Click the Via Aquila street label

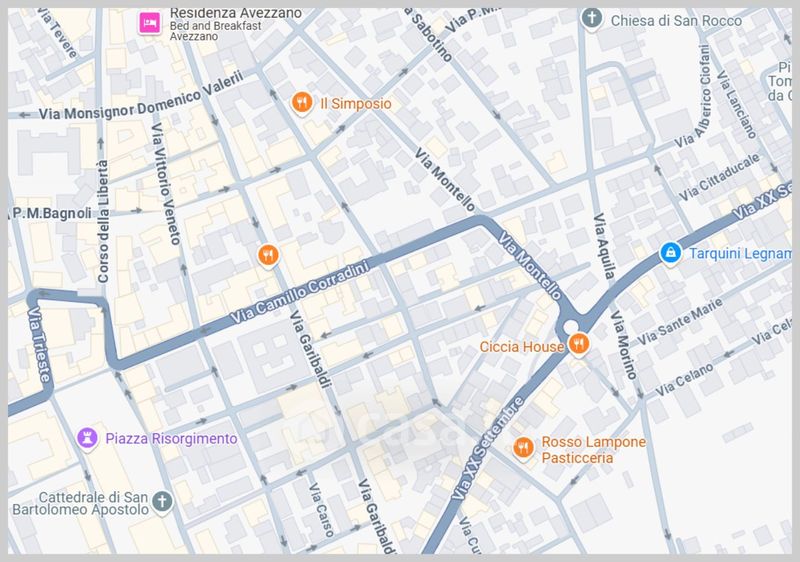tap(604, 246)
